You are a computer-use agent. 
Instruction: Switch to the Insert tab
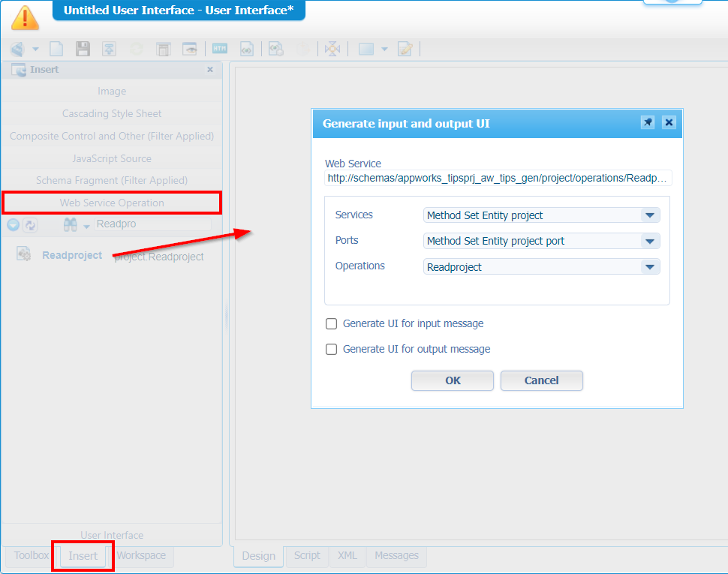[x=83, y=556]
